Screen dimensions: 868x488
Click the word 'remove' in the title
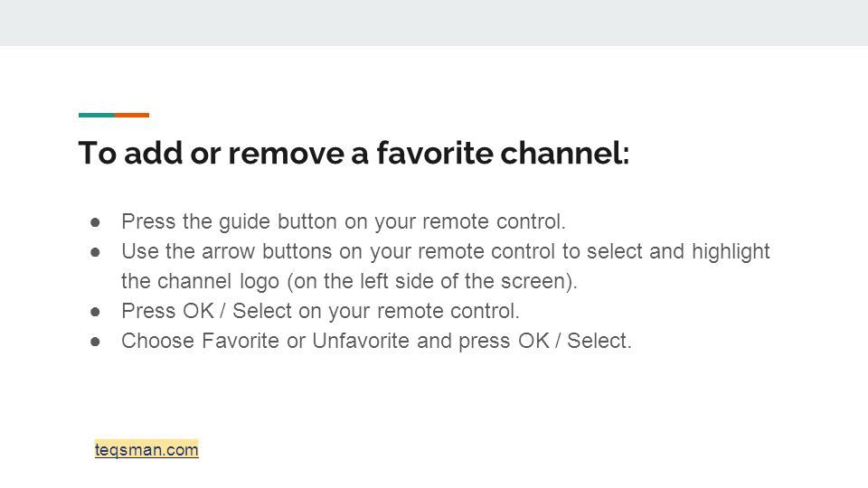pyautogui.click(x=286, y=154)
